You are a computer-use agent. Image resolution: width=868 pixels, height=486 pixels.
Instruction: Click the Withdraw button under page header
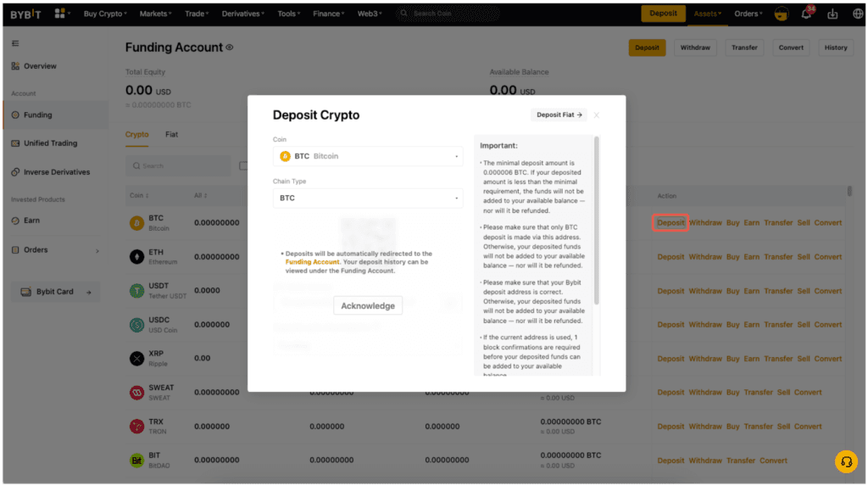(695, 47)
